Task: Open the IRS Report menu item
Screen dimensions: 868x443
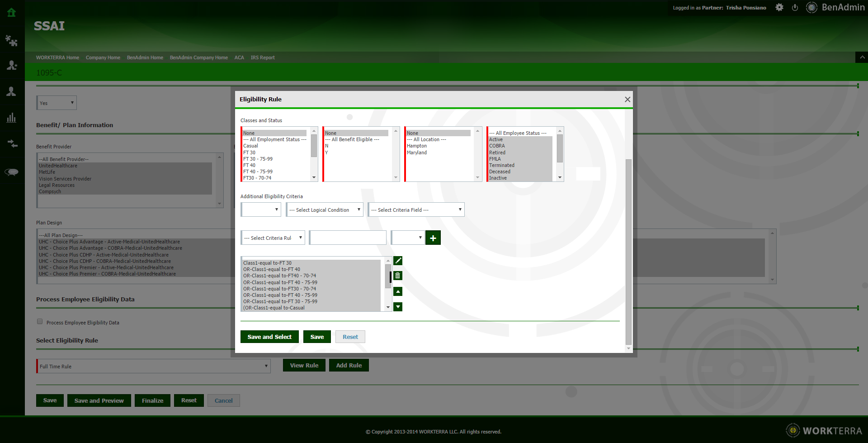Action: (x=263, y=58)
